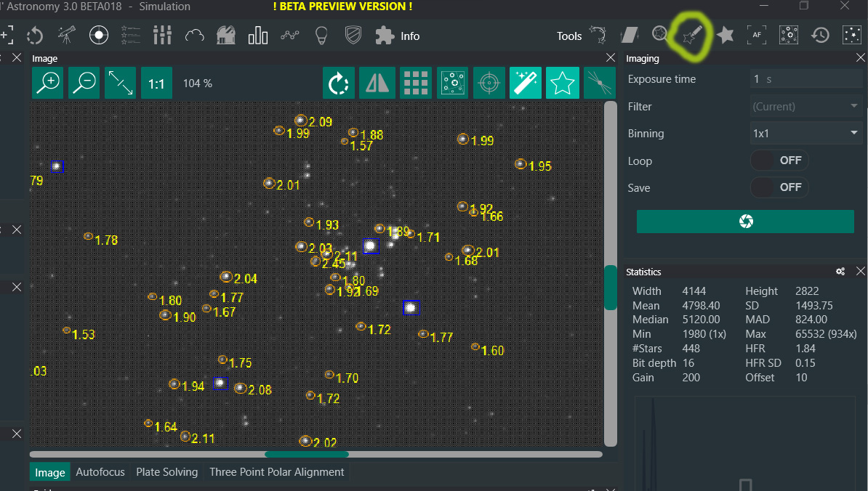This screenshot has height=491, width=868.
Task: Click the Exposure time input field
Action: pyautogui.click(x=806, y=79)
